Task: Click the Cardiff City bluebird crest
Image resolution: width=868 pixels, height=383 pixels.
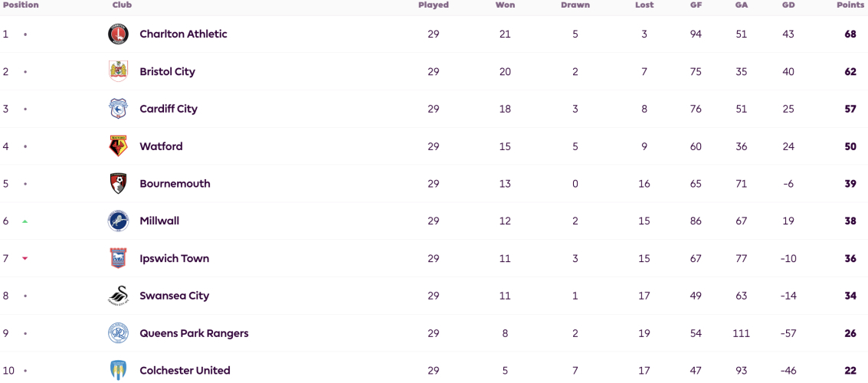Action: [x=118, y=109]
